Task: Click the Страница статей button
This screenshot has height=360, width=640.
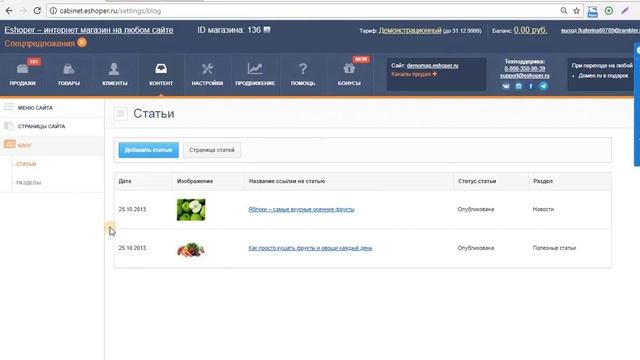Action: tap(212, 150)
